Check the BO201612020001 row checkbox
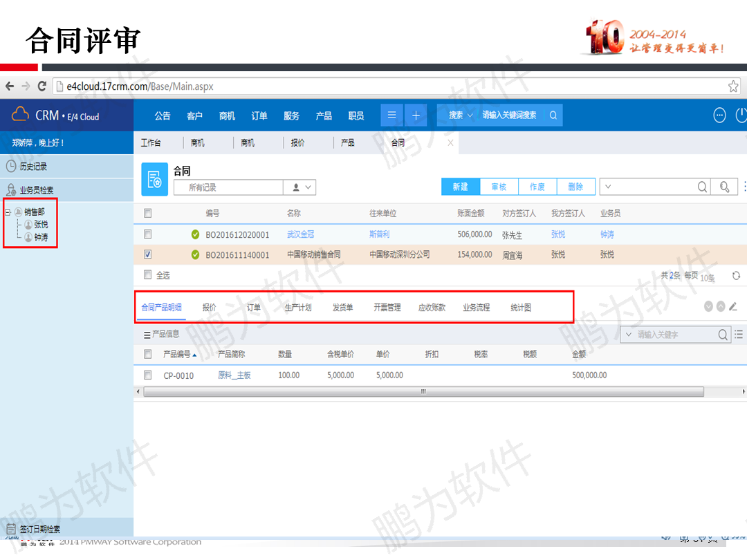Screen dimensions: 747x560 (148, 234)
